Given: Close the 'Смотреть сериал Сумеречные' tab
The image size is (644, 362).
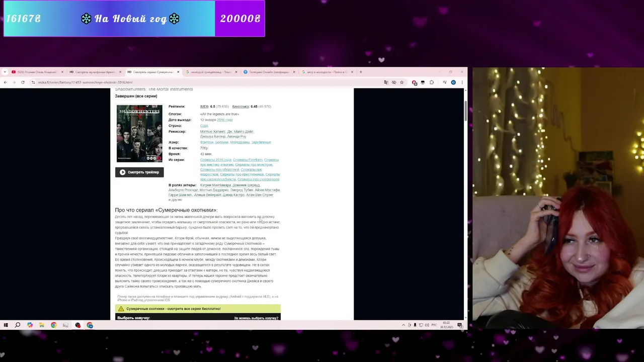Looking at the screenshot, I should tap(178, 72).
